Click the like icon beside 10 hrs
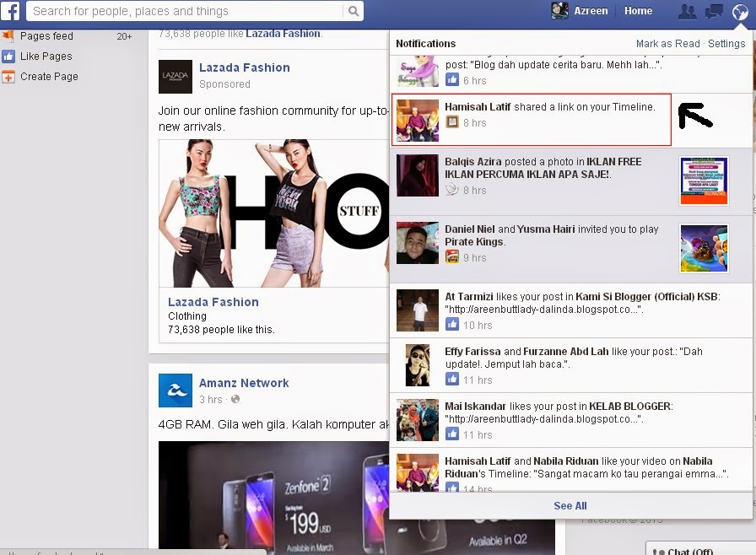 pyautogui.click(x=451, y=324)
